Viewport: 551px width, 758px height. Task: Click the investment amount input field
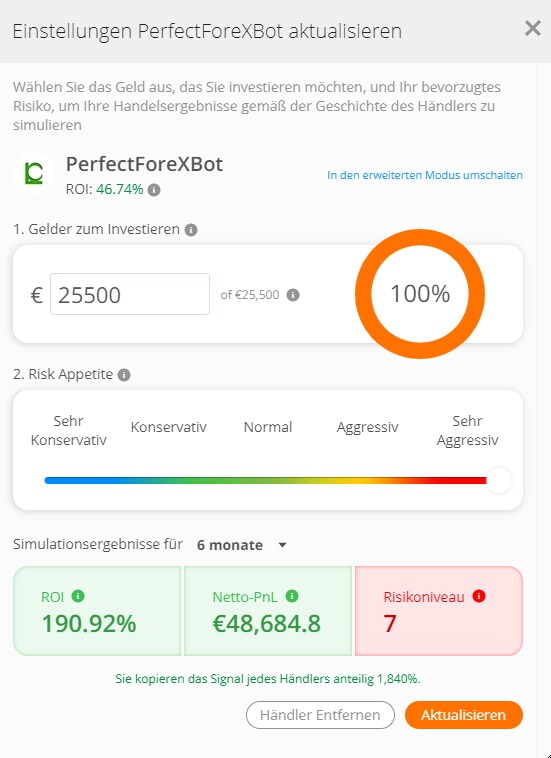point(130,294)
